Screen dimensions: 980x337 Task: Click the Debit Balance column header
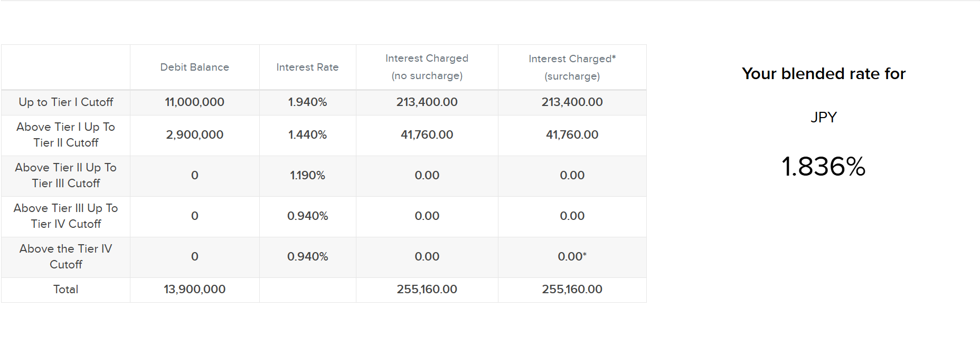pos(194,67)
